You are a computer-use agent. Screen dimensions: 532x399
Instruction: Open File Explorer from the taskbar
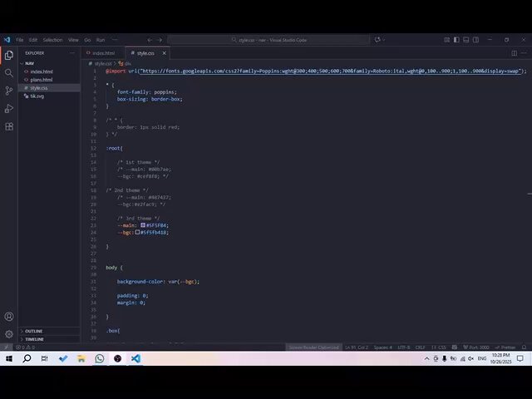pyautogui.click(x=81, y=358)
